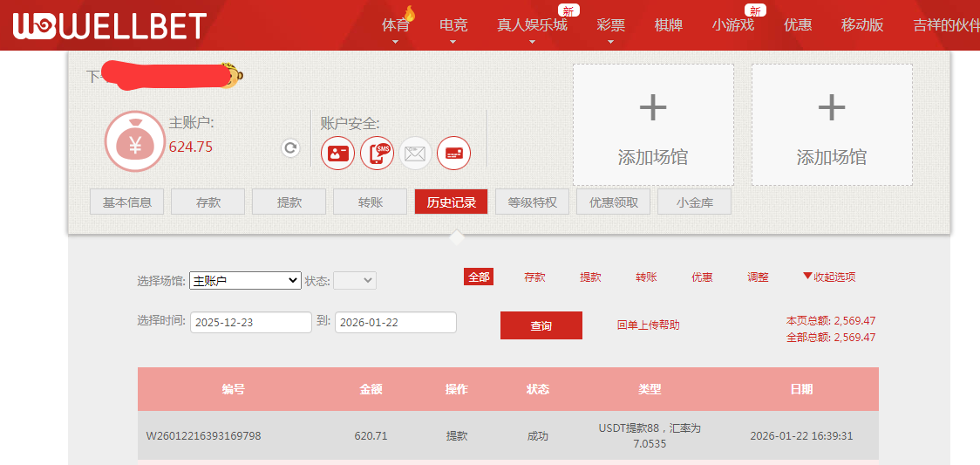
Task: Refresh the main account balance
Action: 290,148
